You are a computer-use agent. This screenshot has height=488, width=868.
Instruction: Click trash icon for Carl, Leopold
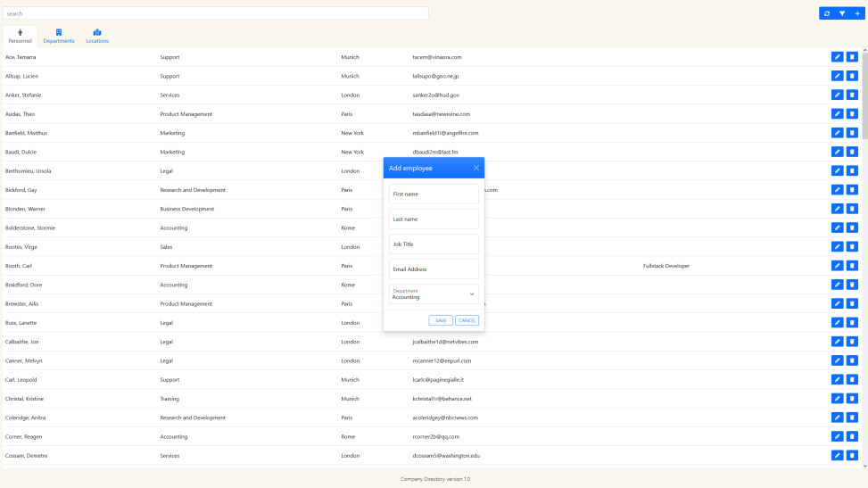[852, 380]
